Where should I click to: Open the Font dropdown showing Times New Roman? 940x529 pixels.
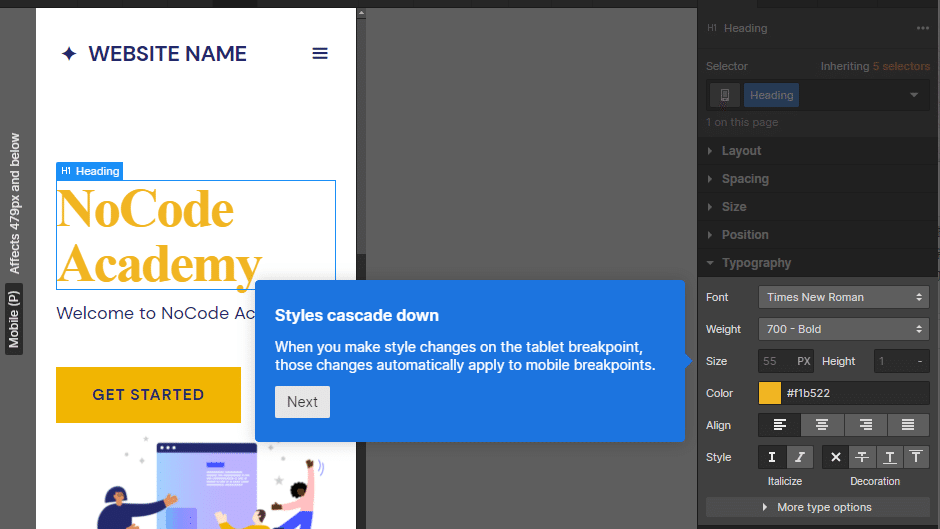click(x=843, y=297)
